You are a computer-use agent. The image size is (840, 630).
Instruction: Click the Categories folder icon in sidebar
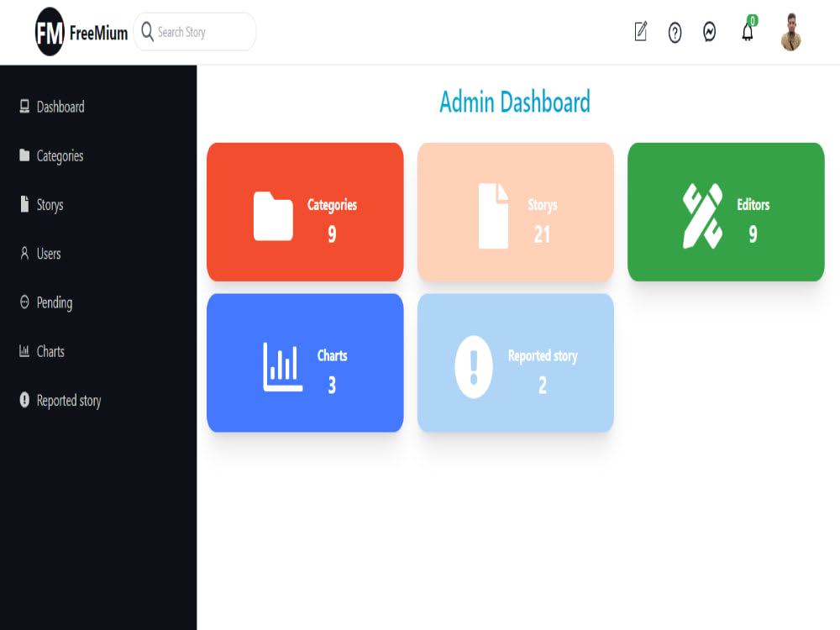[x=24, y=155]
